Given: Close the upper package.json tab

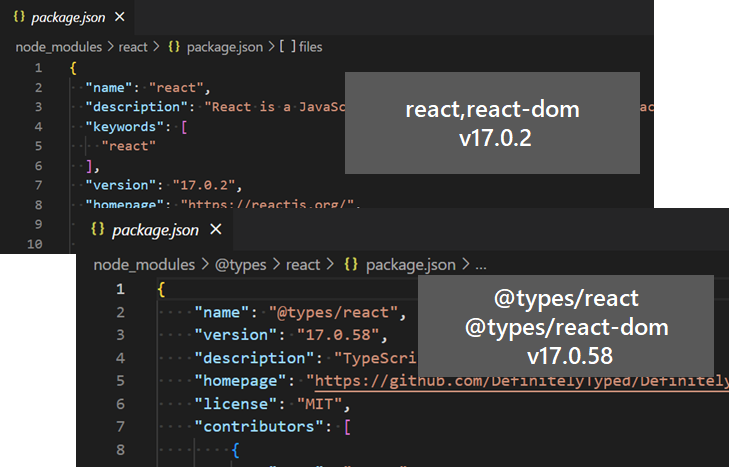Looking at the screenshot, I should 120,17.
